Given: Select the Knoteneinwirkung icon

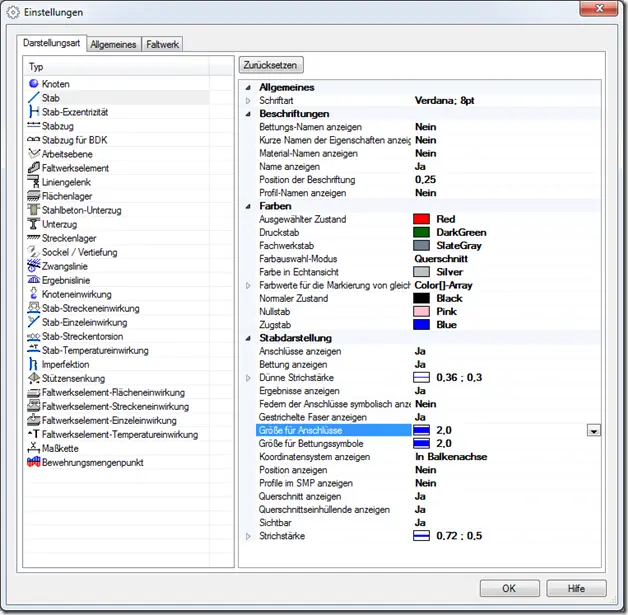Looking at the screenshot, I should click(x=34, y=293).
